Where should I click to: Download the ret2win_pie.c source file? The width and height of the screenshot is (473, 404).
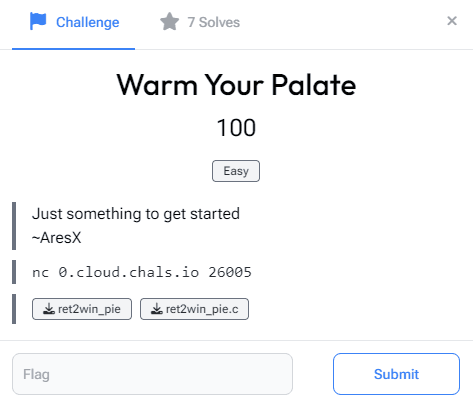coord(194,309)
